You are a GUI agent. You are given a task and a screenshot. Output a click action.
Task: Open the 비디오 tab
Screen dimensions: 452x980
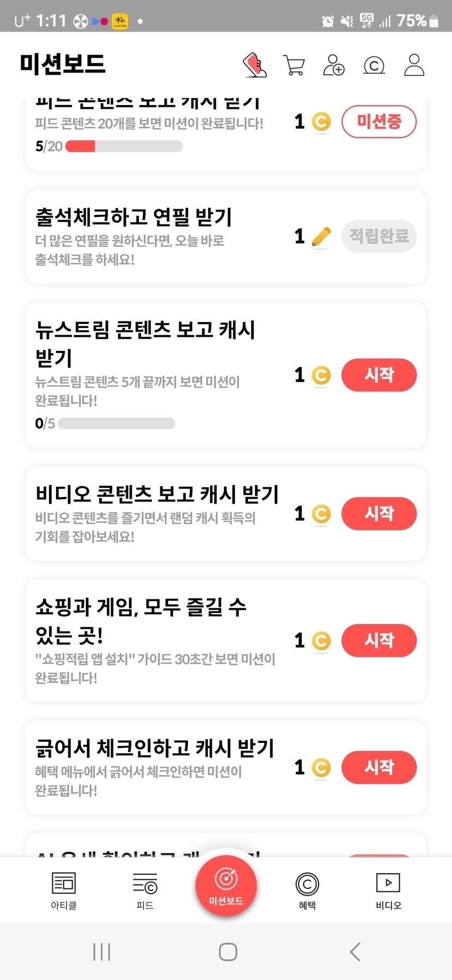tap(388, 890)
